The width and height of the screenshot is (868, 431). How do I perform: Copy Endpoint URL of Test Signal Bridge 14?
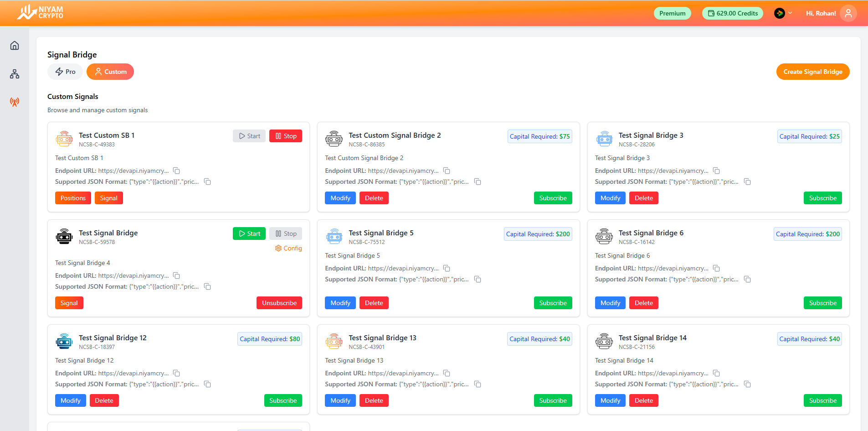(716, 373)
